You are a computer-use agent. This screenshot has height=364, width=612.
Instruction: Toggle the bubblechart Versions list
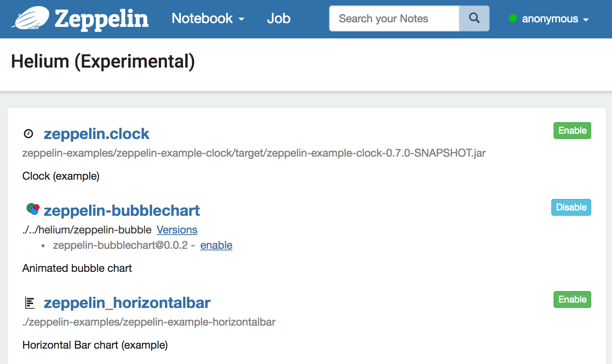(177, 230)
